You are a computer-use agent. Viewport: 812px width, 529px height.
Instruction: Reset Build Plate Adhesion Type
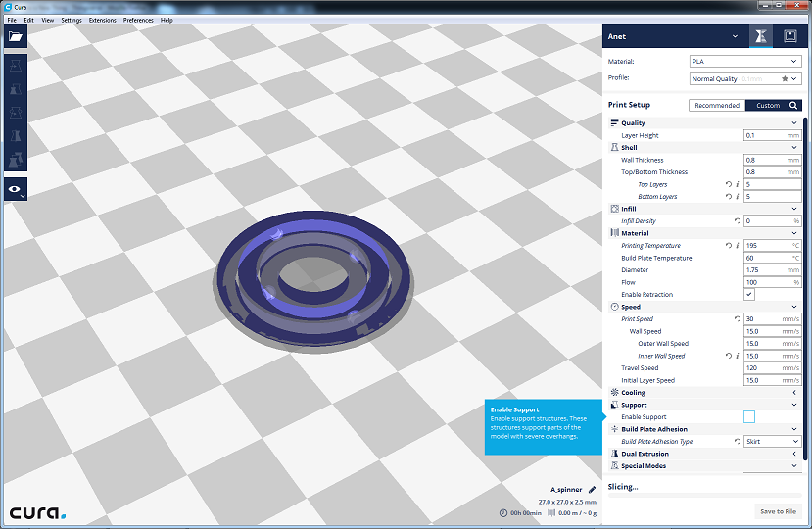click(738, 442)
